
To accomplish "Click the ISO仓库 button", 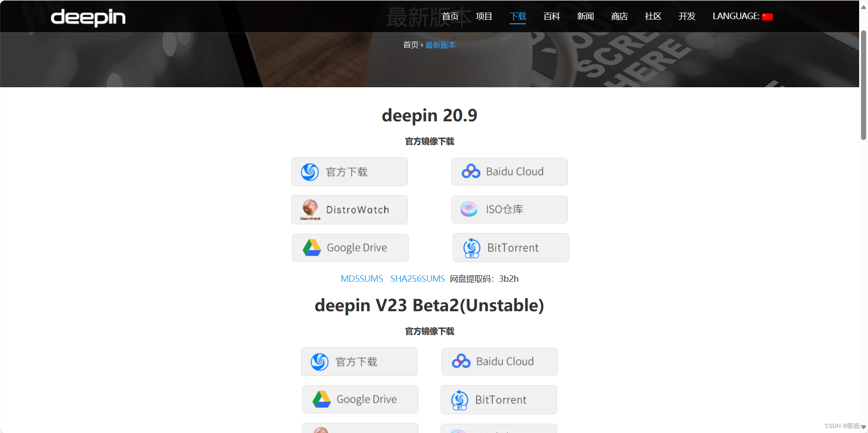I will point(510,210).
